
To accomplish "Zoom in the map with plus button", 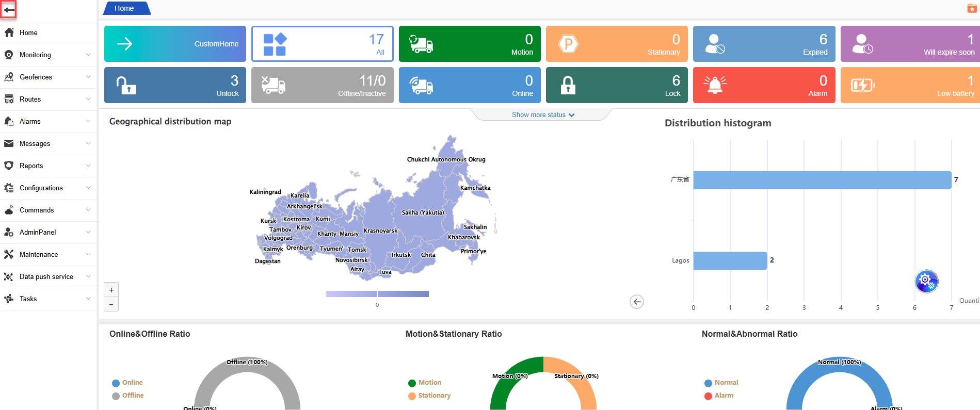I will 111,290.
